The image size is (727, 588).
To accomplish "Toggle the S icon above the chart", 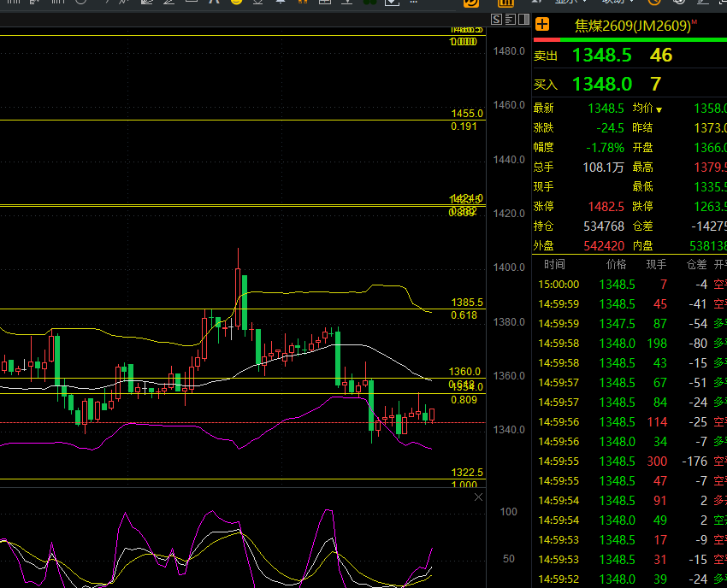I will [497, 19].
